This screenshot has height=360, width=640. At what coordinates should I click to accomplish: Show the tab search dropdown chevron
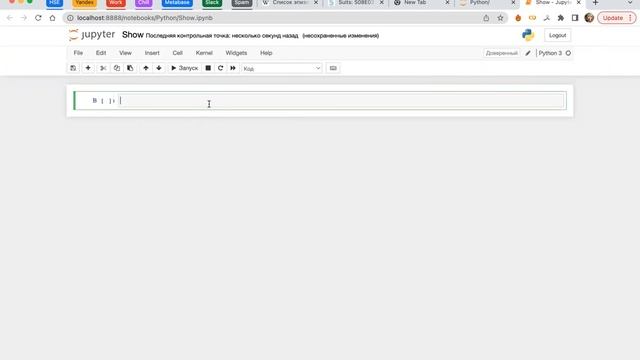(x=630, y=3)
